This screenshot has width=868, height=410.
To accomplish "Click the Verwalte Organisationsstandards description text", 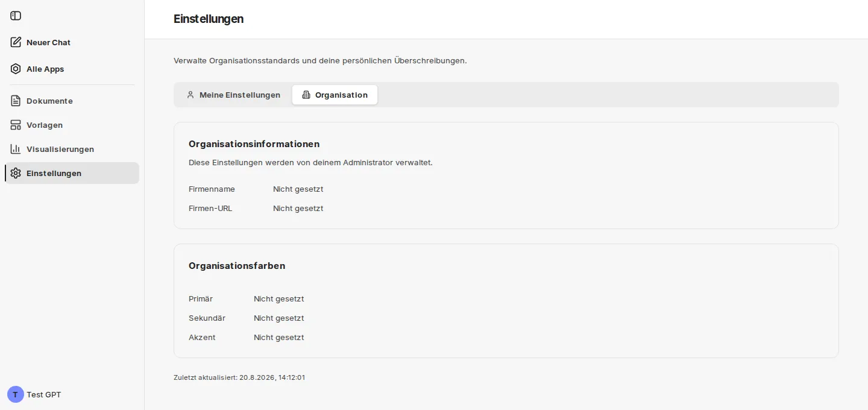I will tap(320, 61).
